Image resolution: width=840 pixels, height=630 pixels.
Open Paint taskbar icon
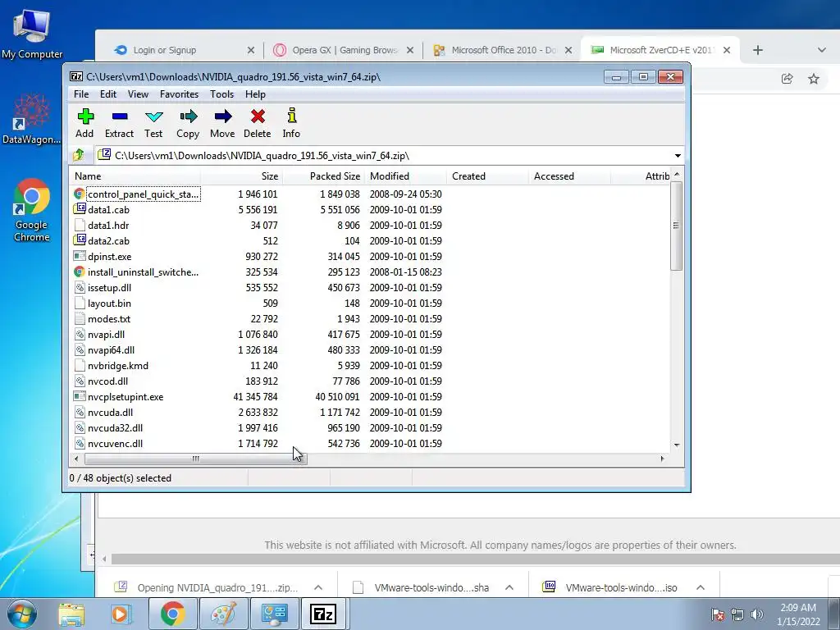click(x=223, y=614)
